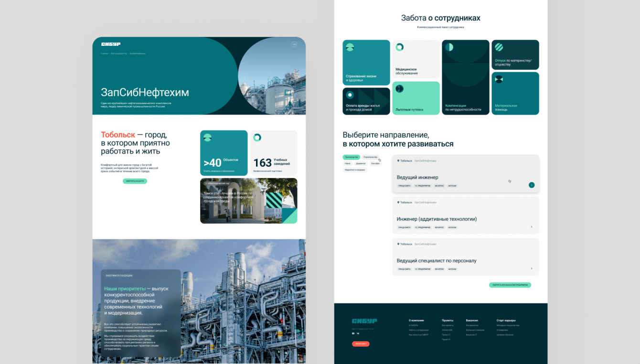This screenshot has height=364, width=640.
Task: Click the chevron on Ведущий специалист по персоналу card
Action: (532, 268)
